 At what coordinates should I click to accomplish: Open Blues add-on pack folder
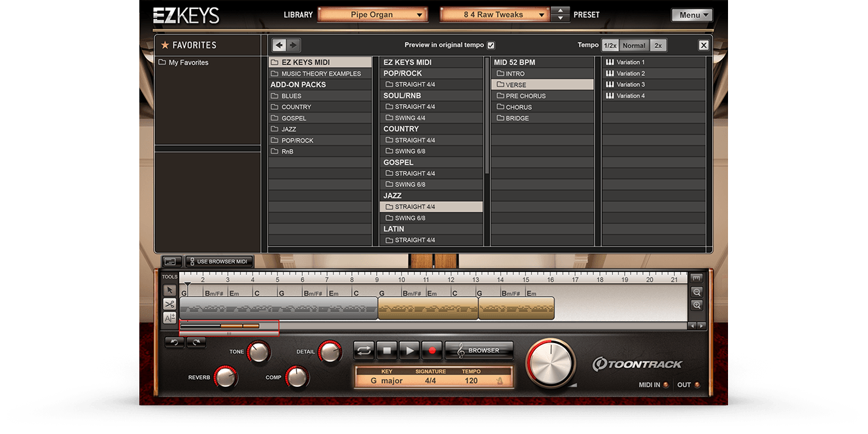pyautogui.click(x=320, y=95)
